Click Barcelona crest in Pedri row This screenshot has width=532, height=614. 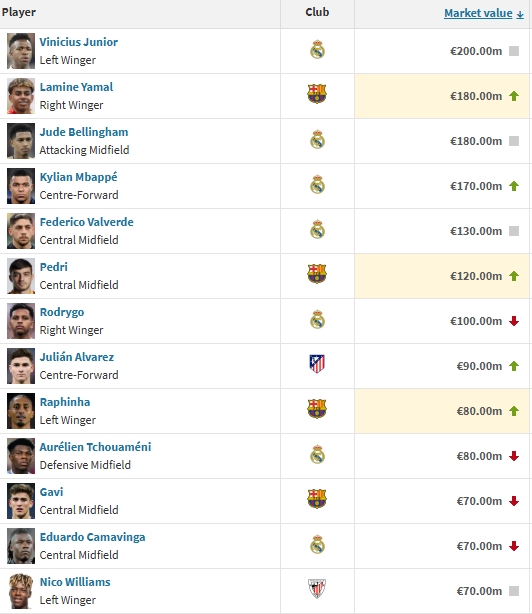point(317,274)
